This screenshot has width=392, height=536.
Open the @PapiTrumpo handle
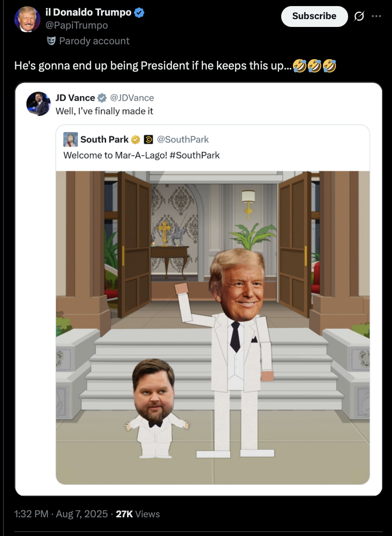[76, 26]
